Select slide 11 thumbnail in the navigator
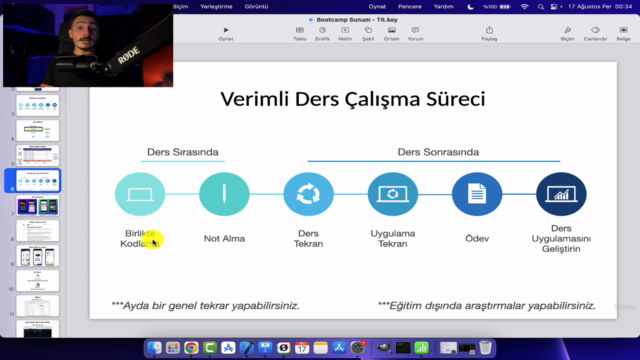The height and width of the screenshot is (360, 640). (38, 306)
